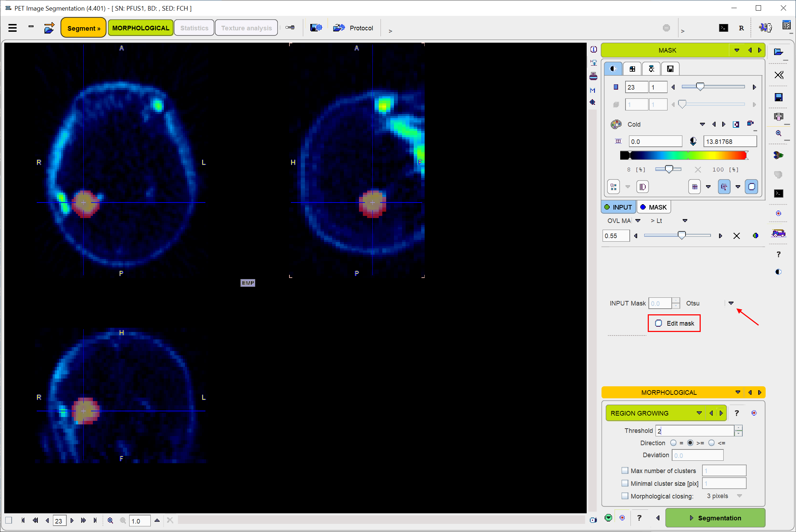Screen dimensions: 796x532
Task: Click the MORPHOLOGICAL toolbar button
Action: point(140,28)
